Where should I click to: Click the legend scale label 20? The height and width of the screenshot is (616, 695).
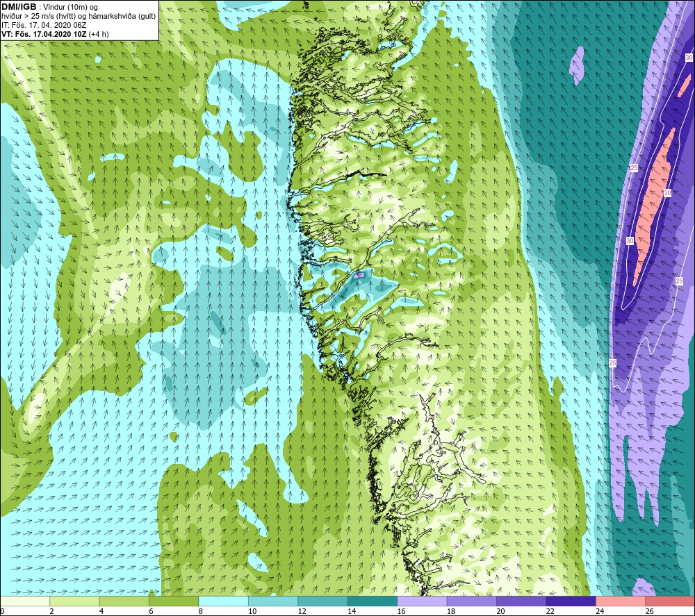click(x=500, y=611)
